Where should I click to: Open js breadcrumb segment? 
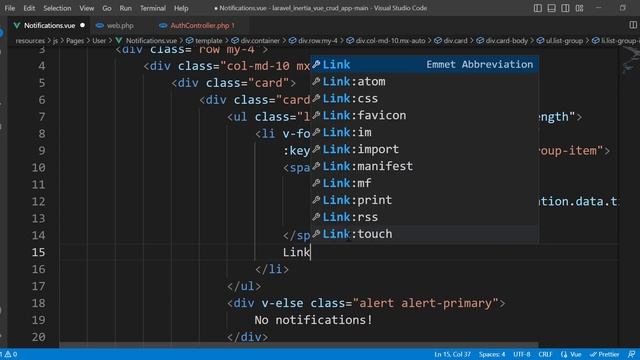pos(56,41)
